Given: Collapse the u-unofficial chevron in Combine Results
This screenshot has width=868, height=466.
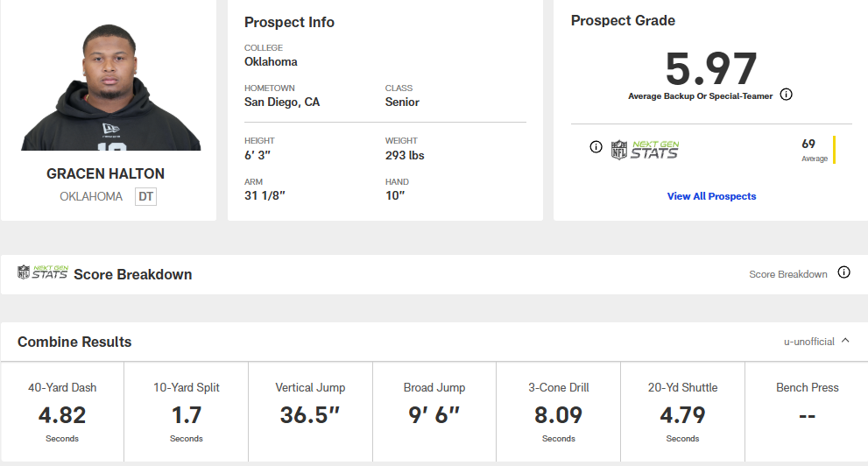Looking at the screenshot, I should (x=844, y=341).
